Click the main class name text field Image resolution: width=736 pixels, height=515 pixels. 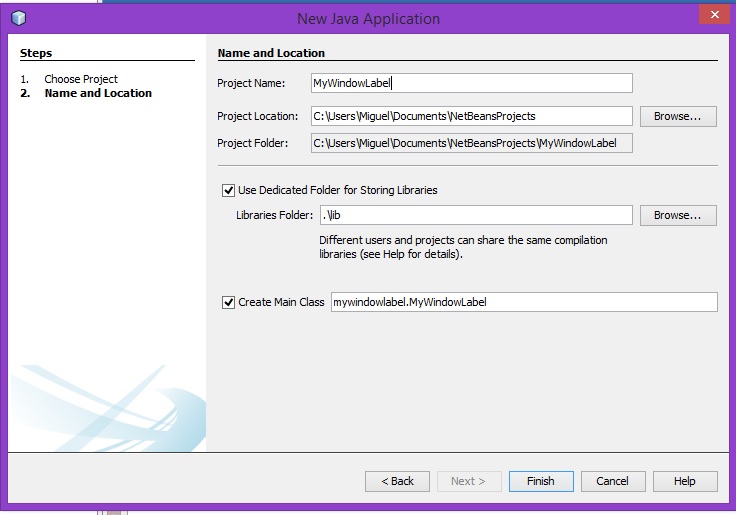point(523,301)
